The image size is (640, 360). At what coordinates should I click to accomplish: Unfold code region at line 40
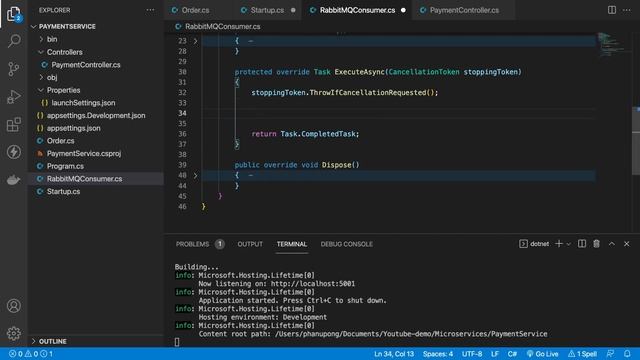click(x=196, y=176)
